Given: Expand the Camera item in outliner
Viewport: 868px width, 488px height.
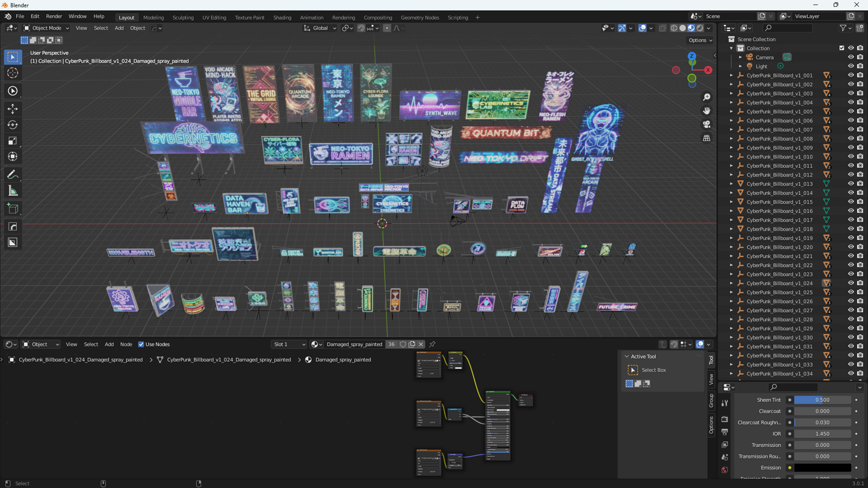Looking at the screenshot, I should click(740, 57).
